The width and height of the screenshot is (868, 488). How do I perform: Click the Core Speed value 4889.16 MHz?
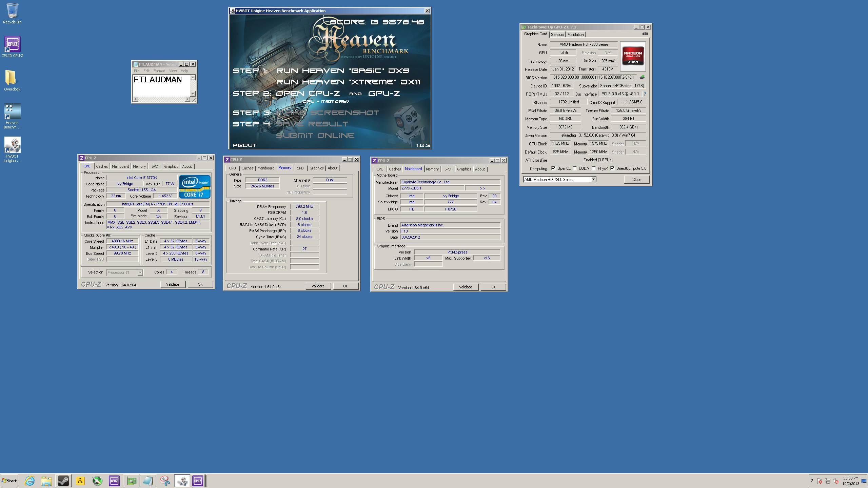tap(122, 241)
